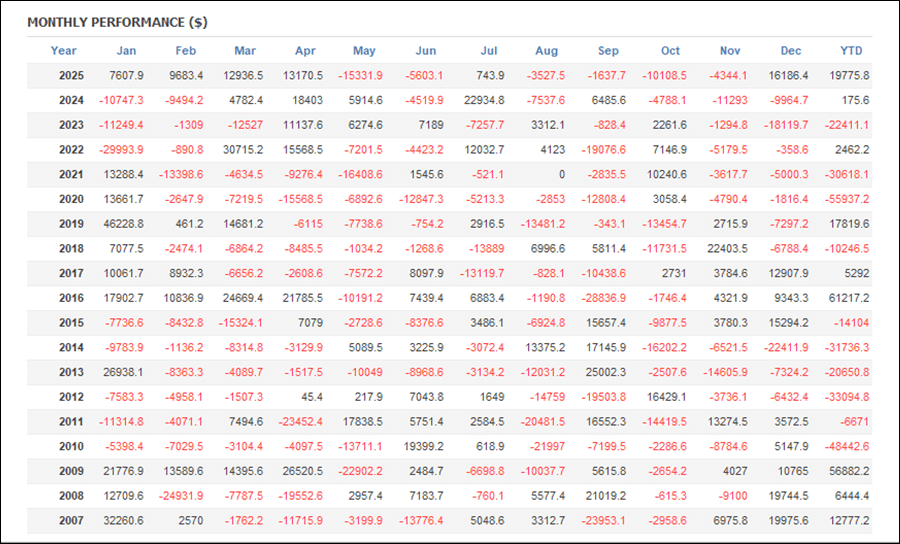Click the Year column header
Image resolution: width=900 pixels, height=544 pixels.
(x=63, y=51)
